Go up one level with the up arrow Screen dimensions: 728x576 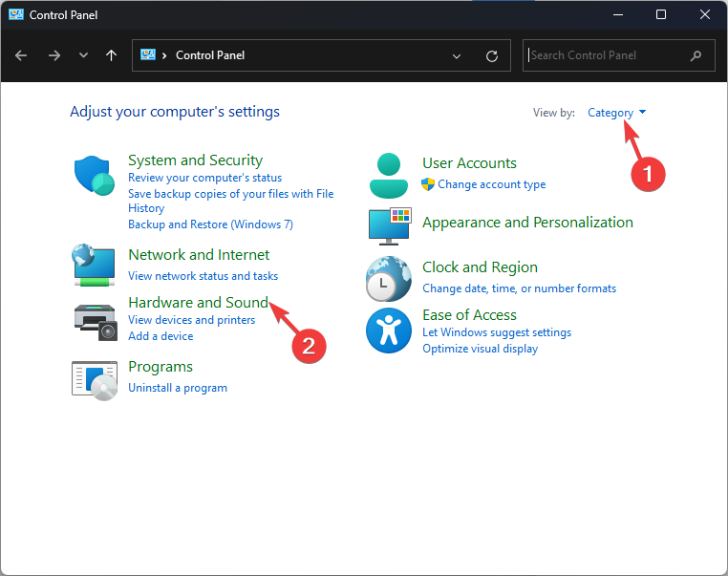click(111, 55)
